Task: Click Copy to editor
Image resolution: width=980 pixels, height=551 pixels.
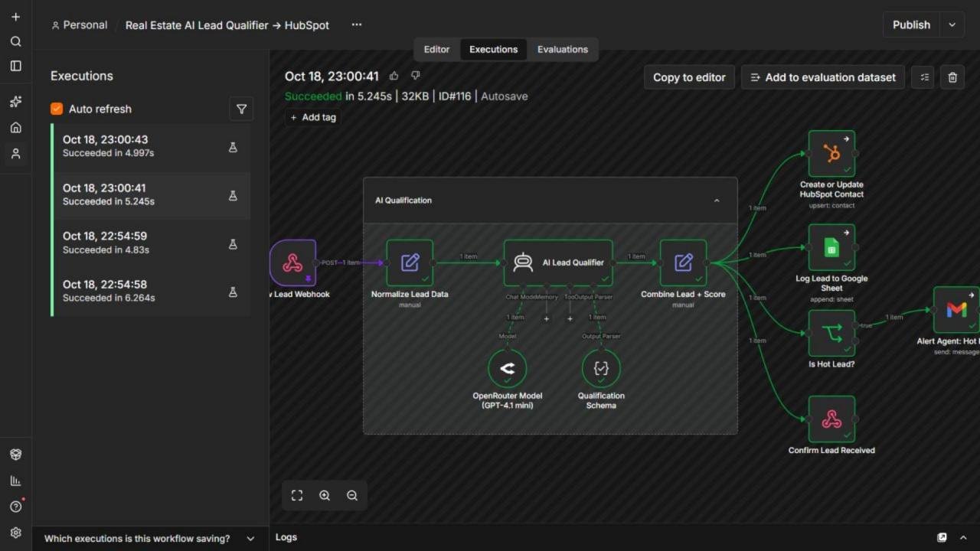Action: [x=689, y=77]
